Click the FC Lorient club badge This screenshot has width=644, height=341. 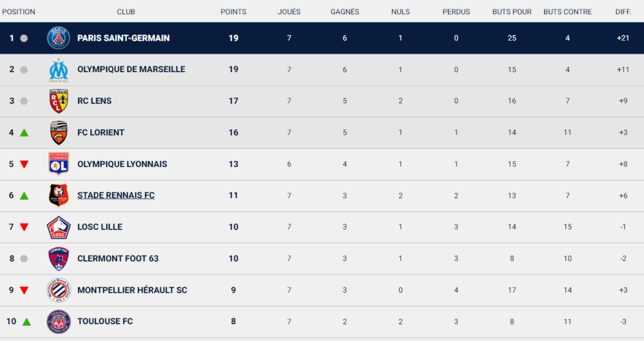(x=59, y=132)
